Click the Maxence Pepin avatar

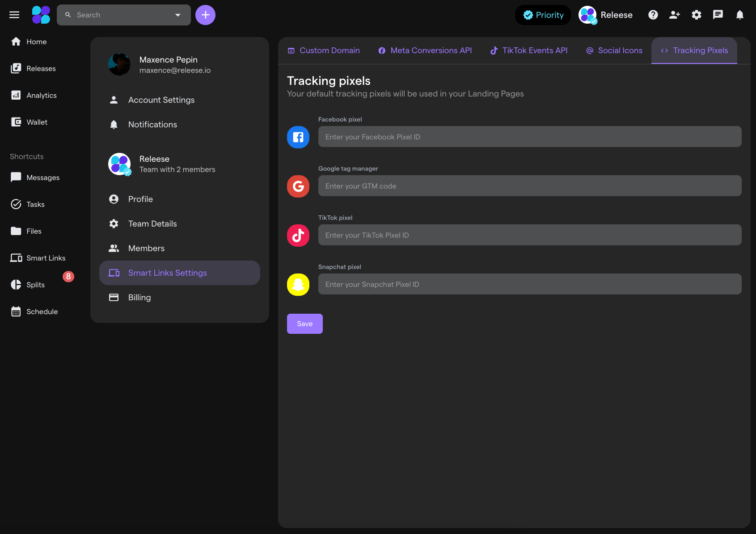pyautogui.click(x=119, y=64)
